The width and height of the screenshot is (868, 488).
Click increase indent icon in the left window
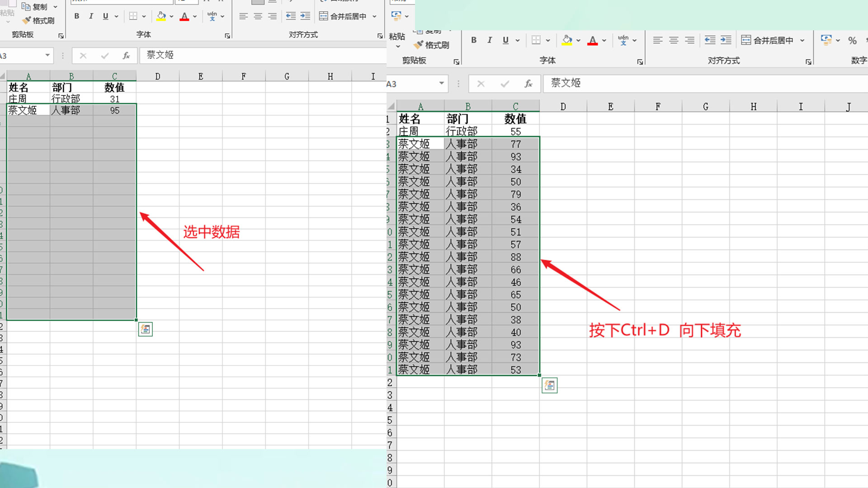click(305, 16)
